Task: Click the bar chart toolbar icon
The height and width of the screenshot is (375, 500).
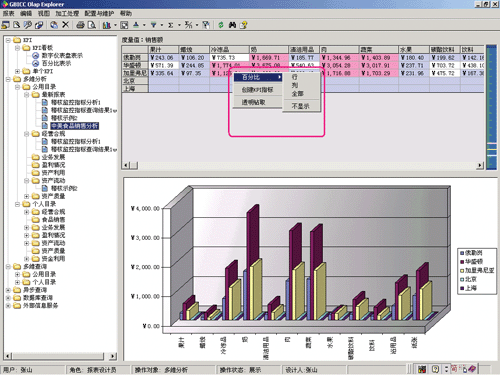Action: point(107,25)
